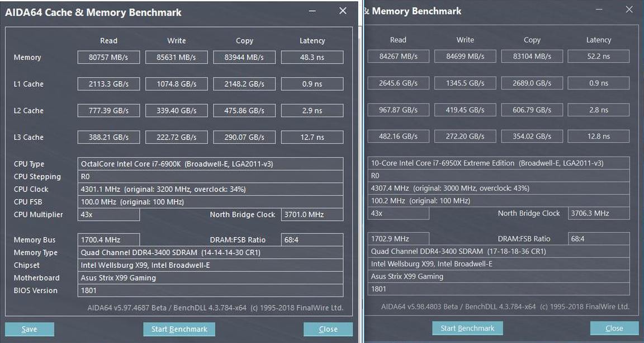Viewport: 644px width, 343px height.
Task: Select L1 Cache Write 1074.8 GB/s
Action: click(x=177, y=84)
